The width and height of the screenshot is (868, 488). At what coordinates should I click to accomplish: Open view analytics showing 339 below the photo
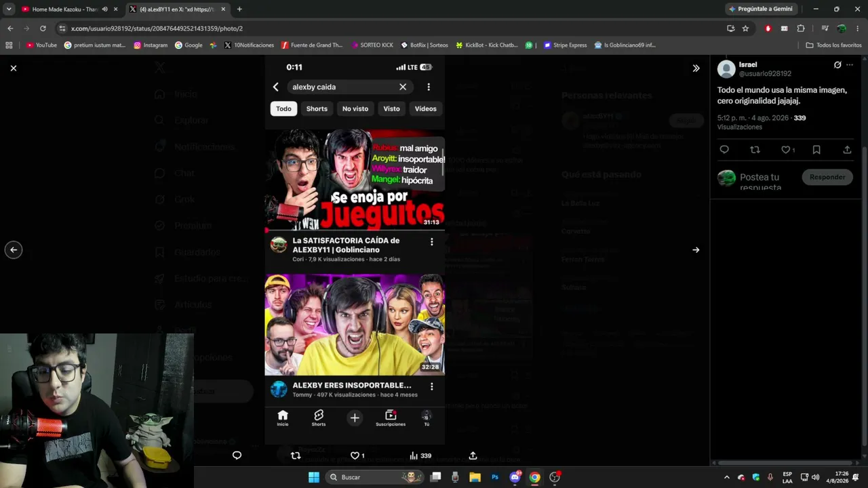[x=420, y=455]
